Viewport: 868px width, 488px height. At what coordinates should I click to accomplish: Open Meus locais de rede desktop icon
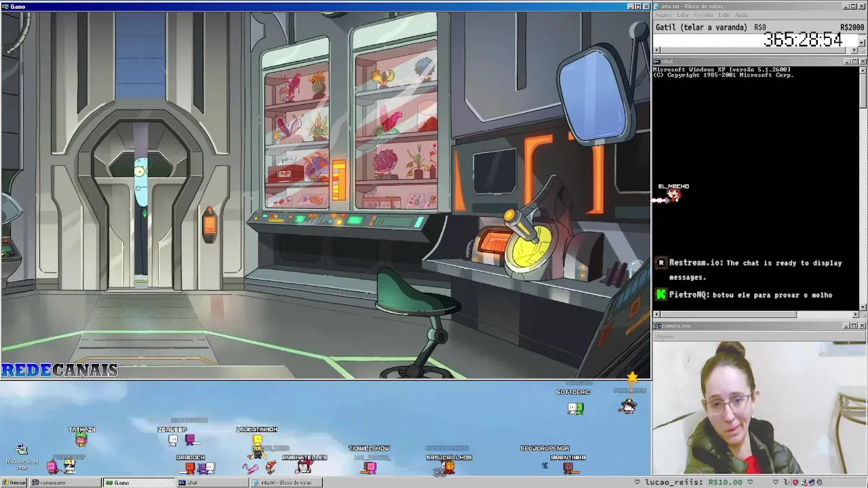pos(22,456)
